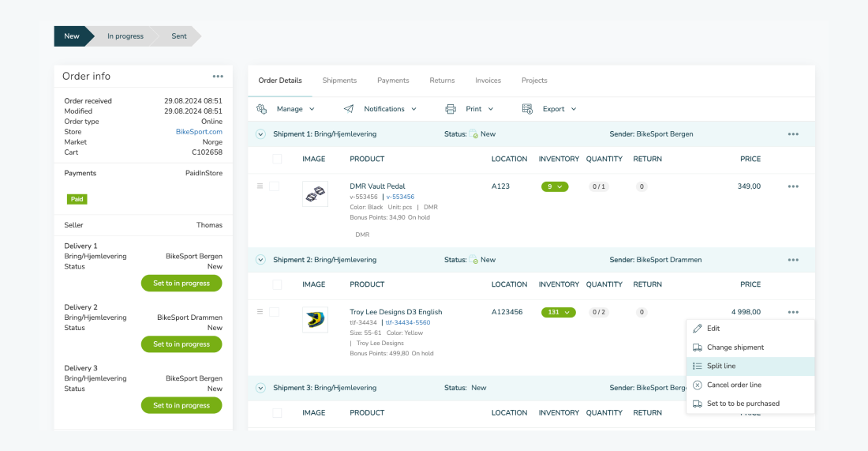Screen dimensions: 868x451
Task: Switch to Payments tab
Action: pos(393,81)
